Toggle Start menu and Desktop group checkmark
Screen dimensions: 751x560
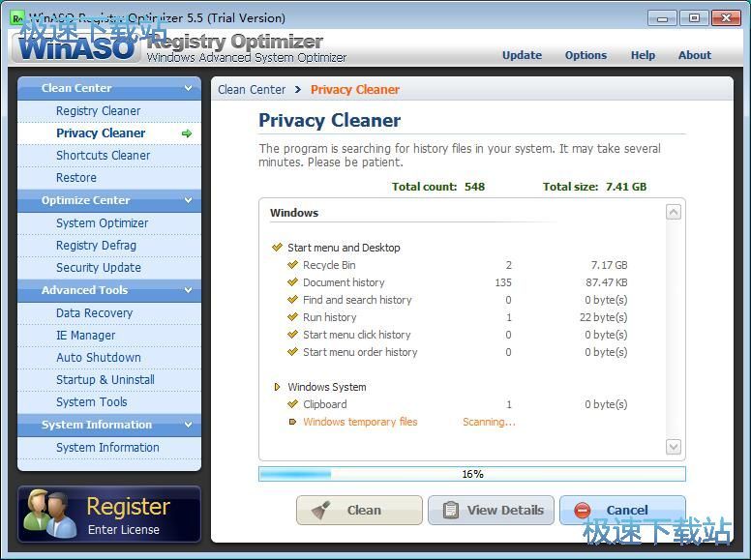click(x=278, y=248)
